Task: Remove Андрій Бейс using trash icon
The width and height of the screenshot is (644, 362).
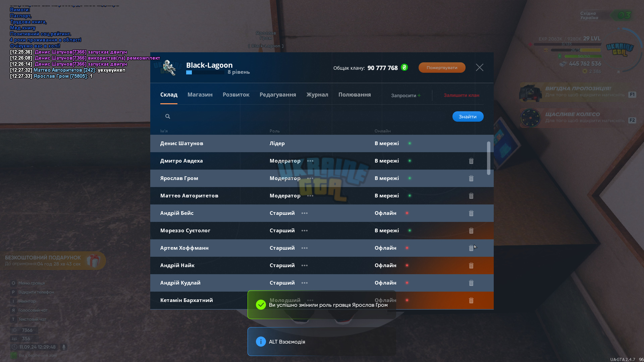Action: [x=471, y=213]
